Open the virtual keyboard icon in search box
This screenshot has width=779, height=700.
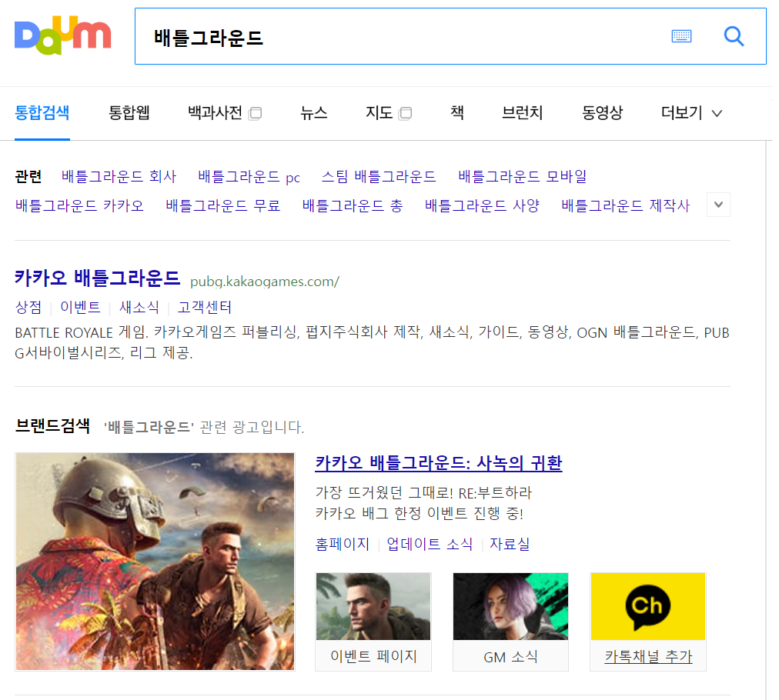pyautogui.click(x=681, y=36)
